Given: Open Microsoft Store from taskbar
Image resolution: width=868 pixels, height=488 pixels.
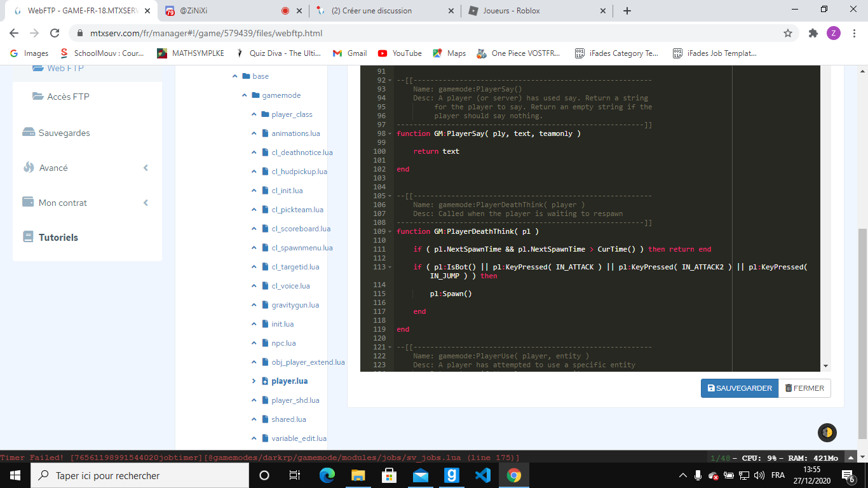Looking at the screenshot, I should pyautogui.click(x=390, y=475).
